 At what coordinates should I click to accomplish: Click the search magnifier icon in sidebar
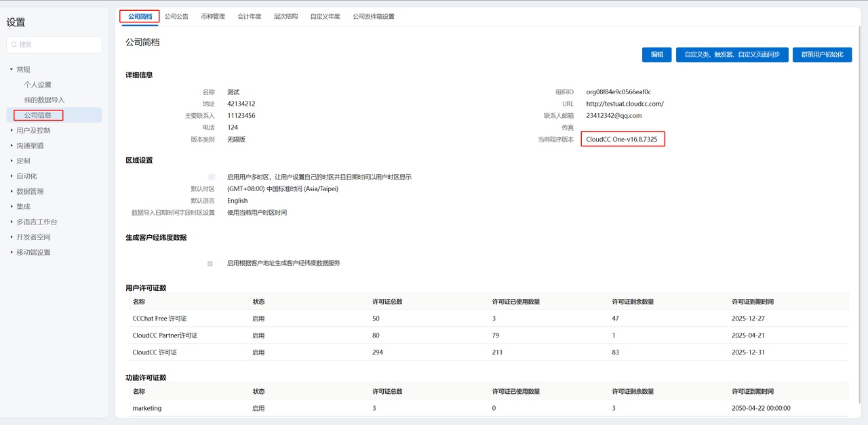coord(14,45)
